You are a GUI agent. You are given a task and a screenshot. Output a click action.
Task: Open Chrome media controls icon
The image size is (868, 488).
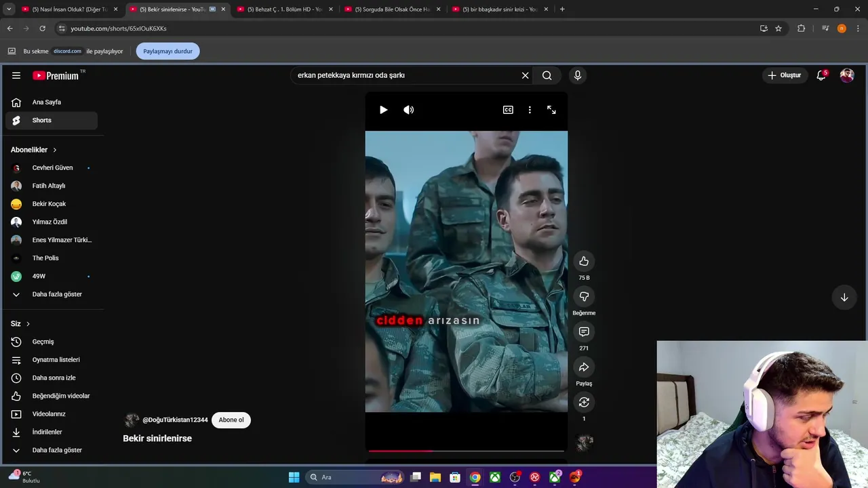tap(825, 28)
